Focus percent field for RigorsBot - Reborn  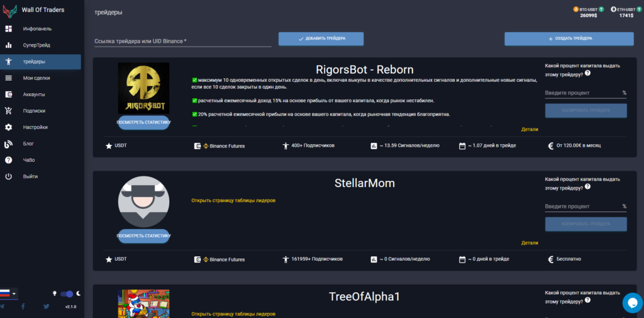[x=586, y=93]
